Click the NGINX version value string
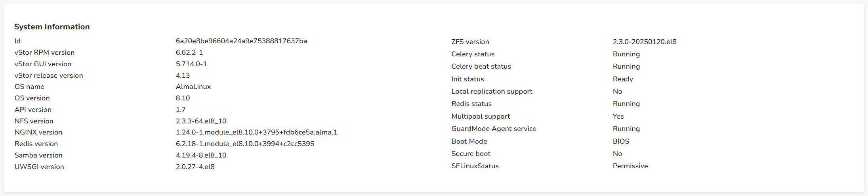868x196 pixels. (x=256, y=132)
